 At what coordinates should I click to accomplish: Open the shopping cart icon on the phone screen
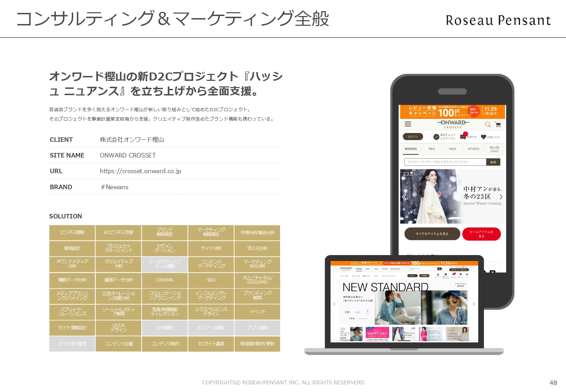498,124
